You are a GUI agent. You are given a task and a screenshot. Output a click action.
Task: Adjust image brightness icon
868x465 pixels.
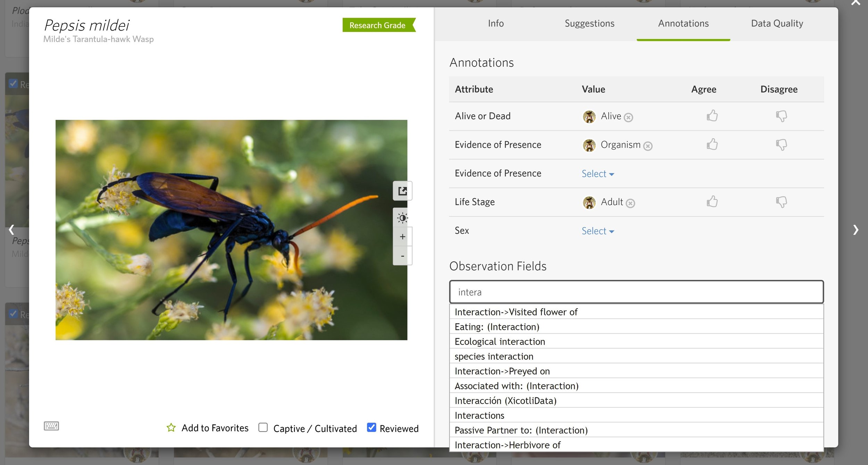coord(402,218)
